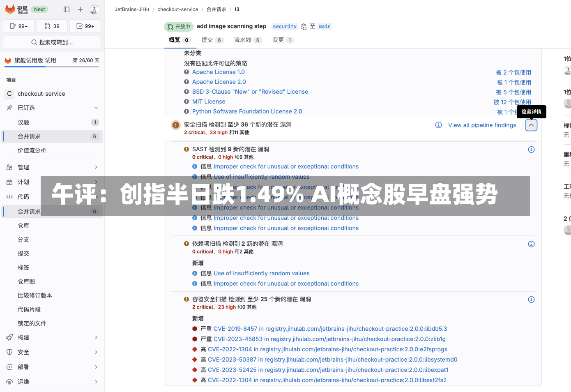Click the Code section icon

[9, 197]
